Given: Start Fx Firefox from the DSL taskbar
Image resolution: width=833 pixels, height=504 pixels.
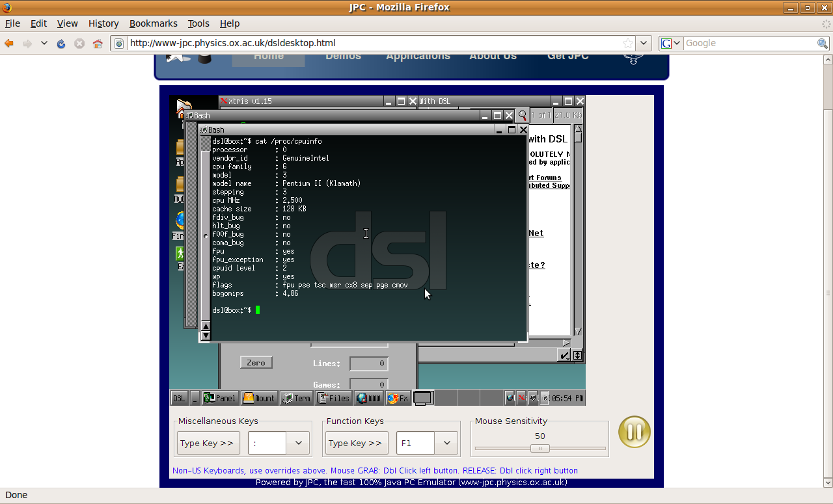Looking at the screenshot, I should click(x=398, y=398).
